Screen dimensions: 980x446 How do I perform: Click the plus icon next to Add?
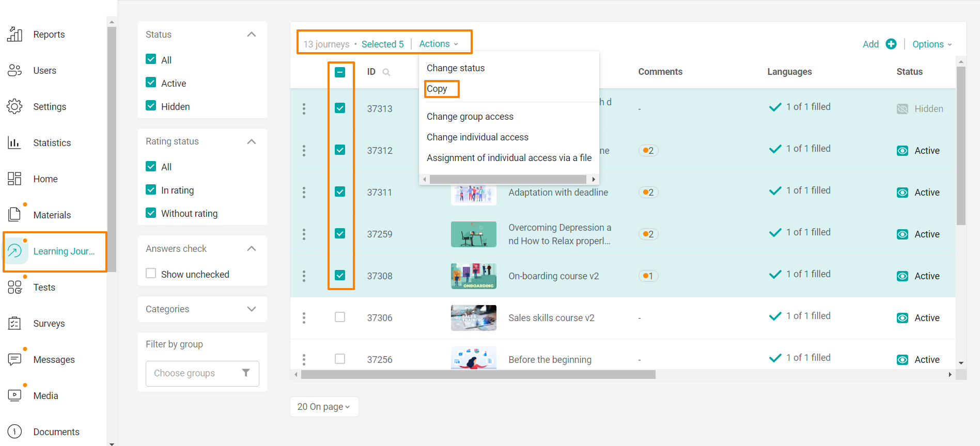pos(891,44)
